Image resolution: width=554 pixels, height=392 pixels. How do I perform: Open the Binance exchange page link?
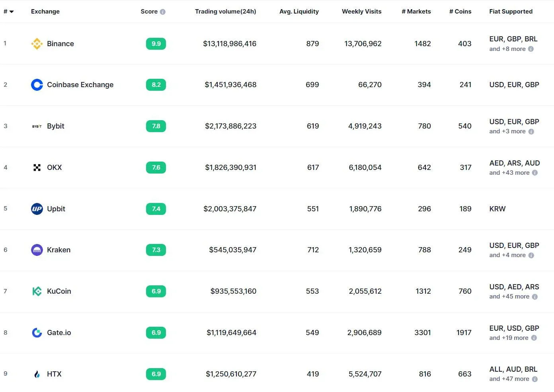[60, 44]
